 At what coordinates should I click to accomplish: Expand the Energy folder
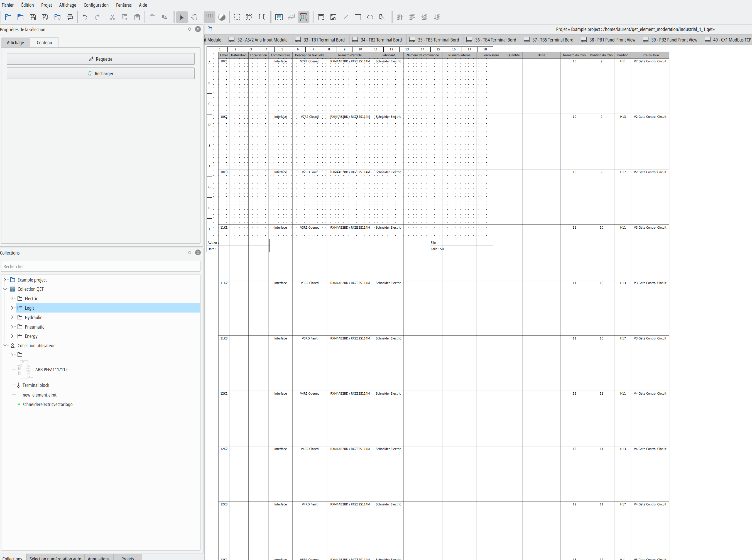point(12,336)
